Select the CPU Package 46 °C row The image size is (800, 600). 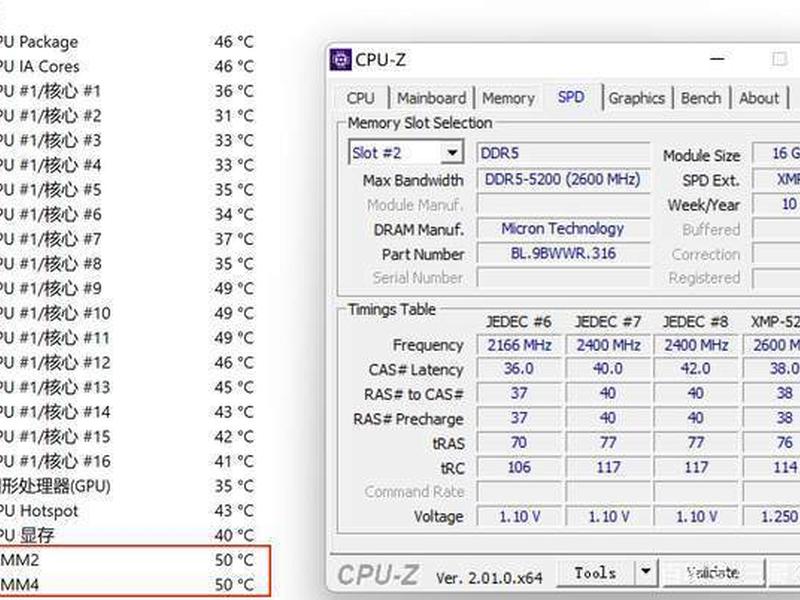[x=128, y=42]
